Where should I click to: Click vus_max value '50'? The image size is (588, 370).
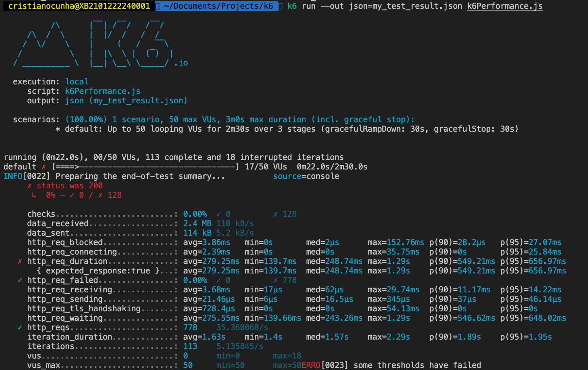pyautogui.click(x=188, y=365)
